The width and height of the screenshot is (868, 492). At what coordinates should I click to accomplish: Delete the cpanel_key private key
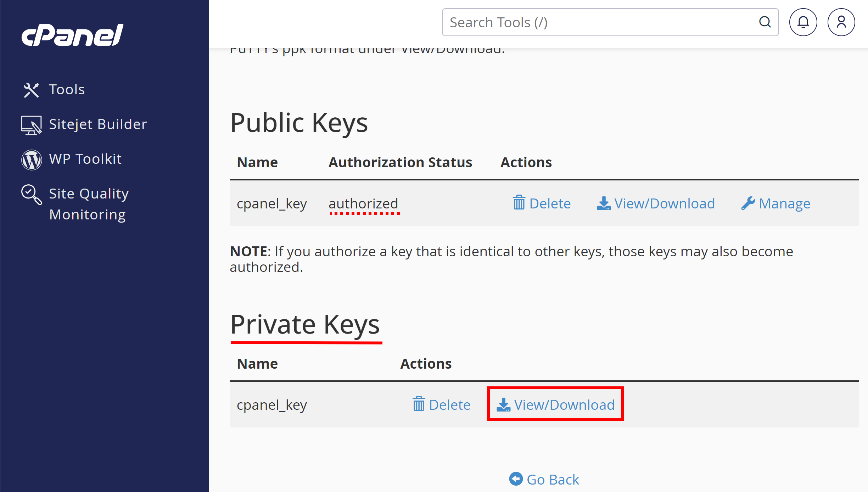[x=441, y=404]
